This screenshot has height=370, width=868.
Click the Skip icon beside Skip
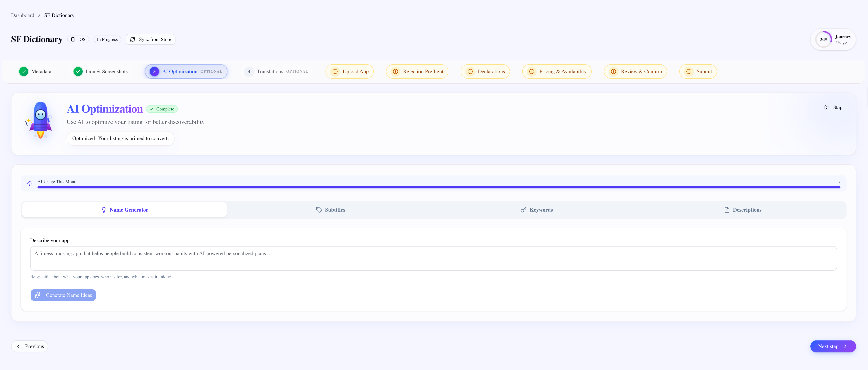pos(826,107)
